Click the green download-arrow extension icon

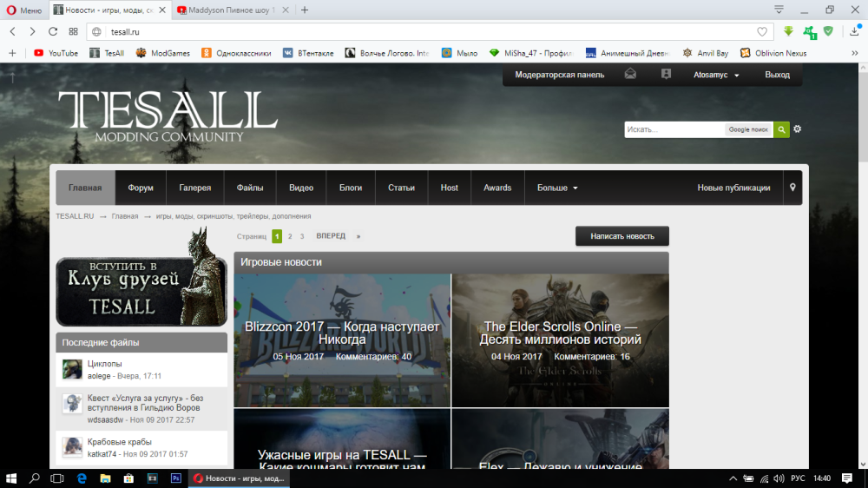pyautogui.click(x=788, y=31)
